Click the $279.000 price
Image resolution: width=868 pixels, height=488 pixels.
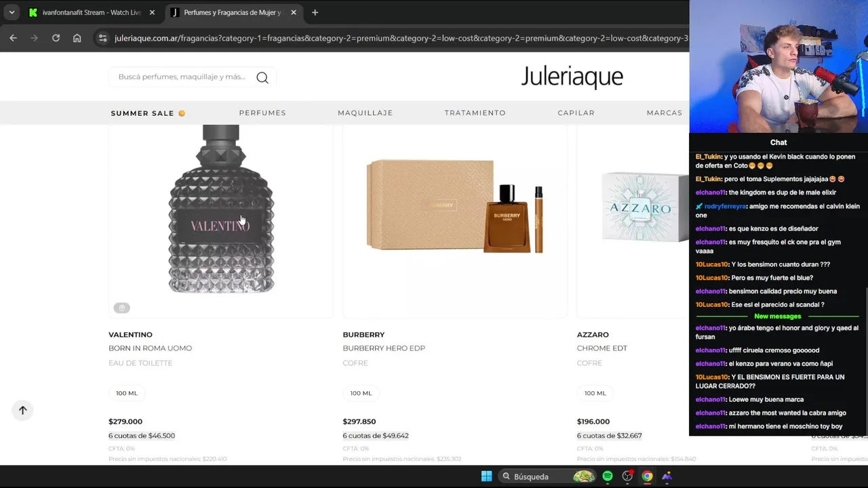125,422
